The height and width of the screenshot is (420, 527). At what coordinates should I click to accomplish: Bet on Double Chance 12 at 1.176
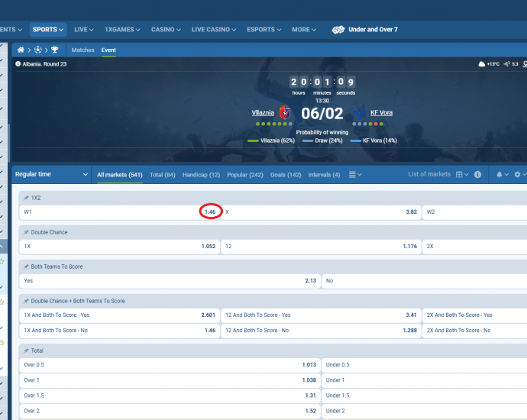pos(321,247)
